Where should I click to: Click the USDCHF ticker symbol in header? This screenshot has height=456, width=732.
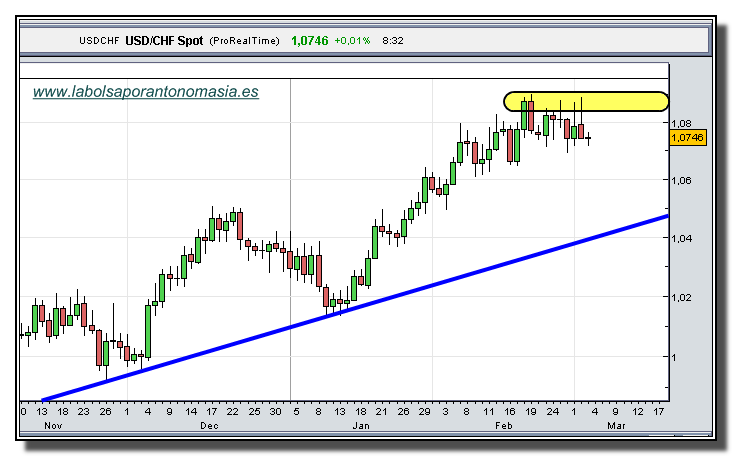click(100, 41)
